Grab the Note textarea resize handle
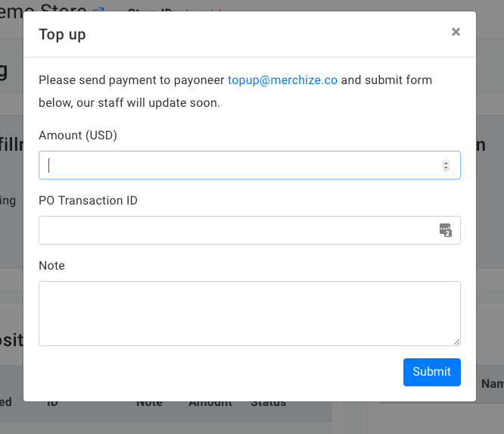 456,342
